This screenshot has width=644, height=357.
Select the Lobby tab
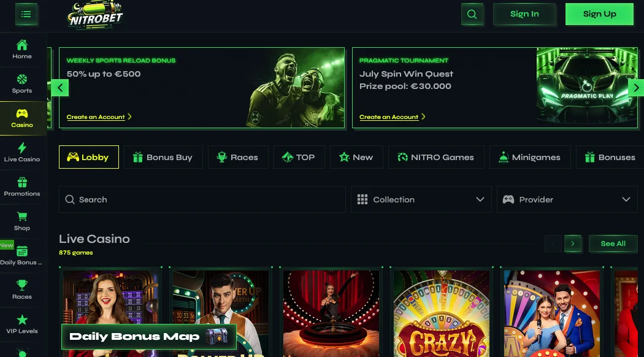[89, 157]
